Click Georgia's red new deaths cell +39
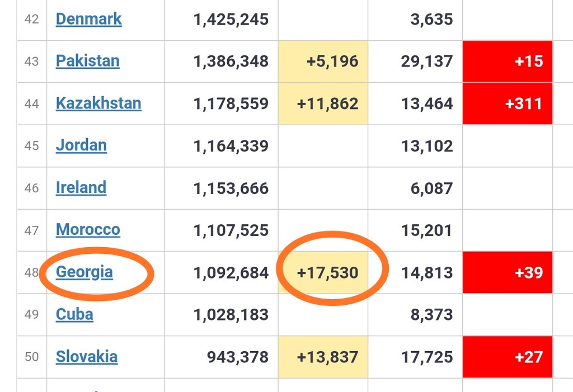 pos(508,272)
